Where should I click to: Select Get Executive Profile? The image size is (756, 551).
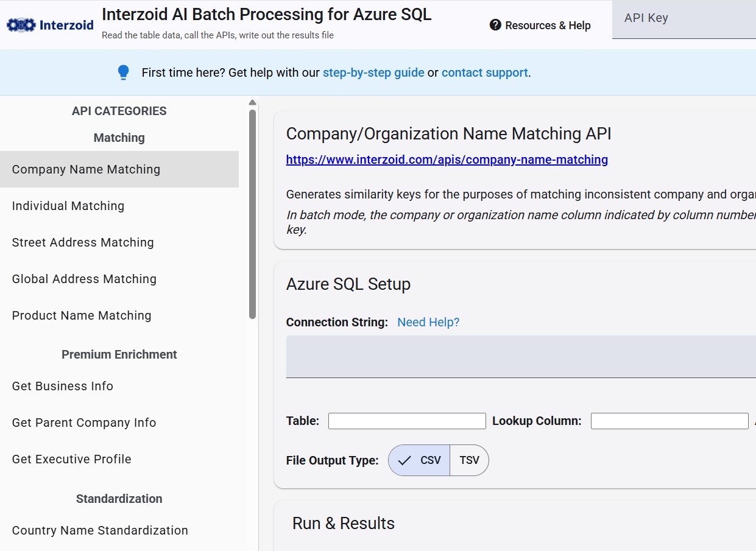click(x=119, y=459)
